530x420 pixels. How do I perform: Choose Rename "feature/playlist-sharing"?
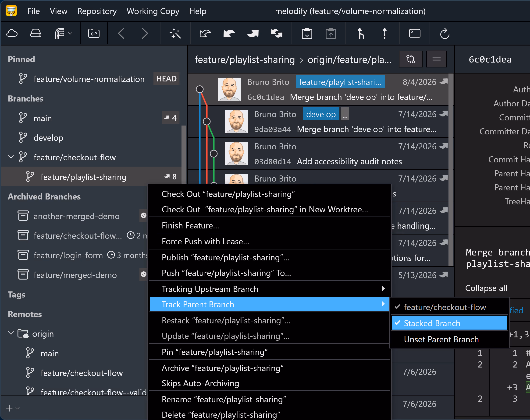269,399
